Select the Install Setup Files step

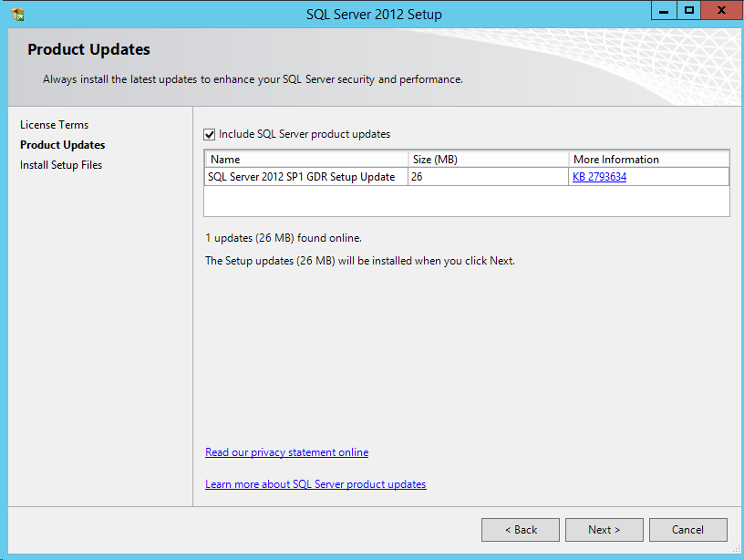[61, 165]
